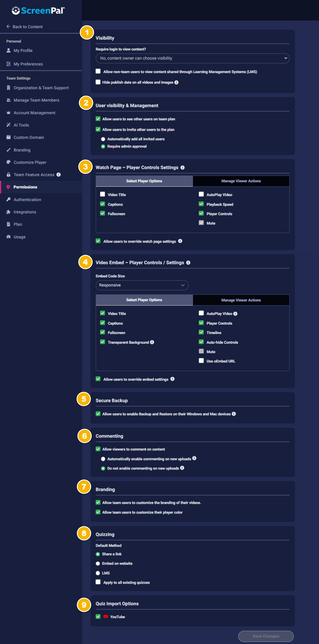Expand the Embed Code Size dropdown

142,285
